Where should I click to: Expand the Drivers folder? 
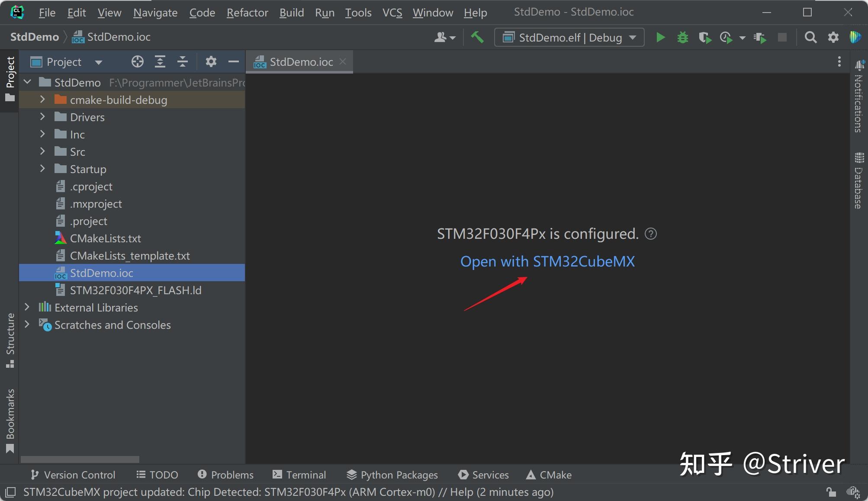coord(42,117)
